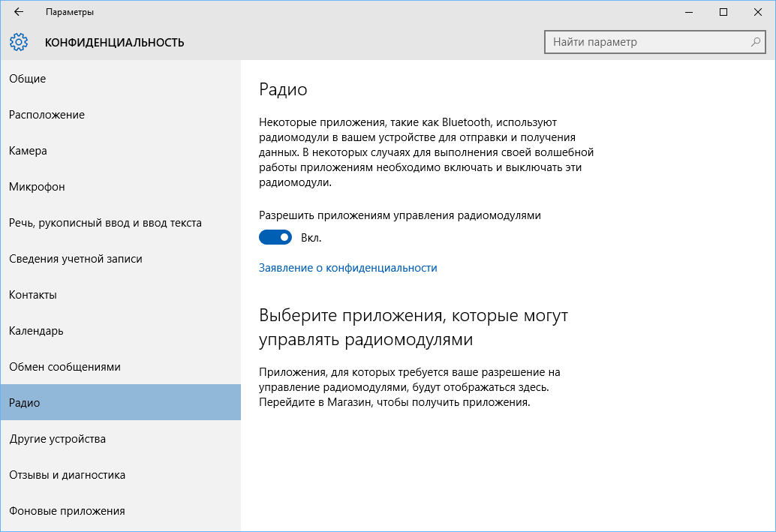The width and height of the screenshot is (776, 532).
Task: Open Отзывы и диагностика settings
Action: click(x=68, y=475)
